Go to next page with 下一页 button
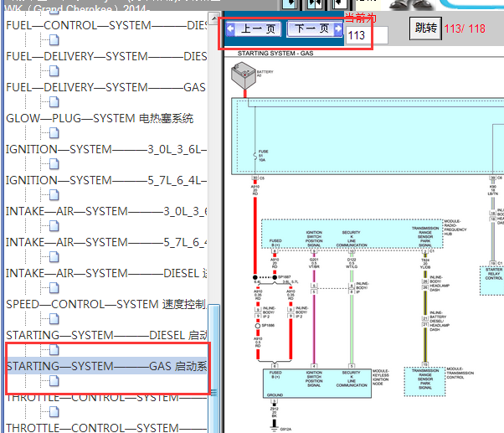This screenshot has height=433, width=504. (315, 29)
